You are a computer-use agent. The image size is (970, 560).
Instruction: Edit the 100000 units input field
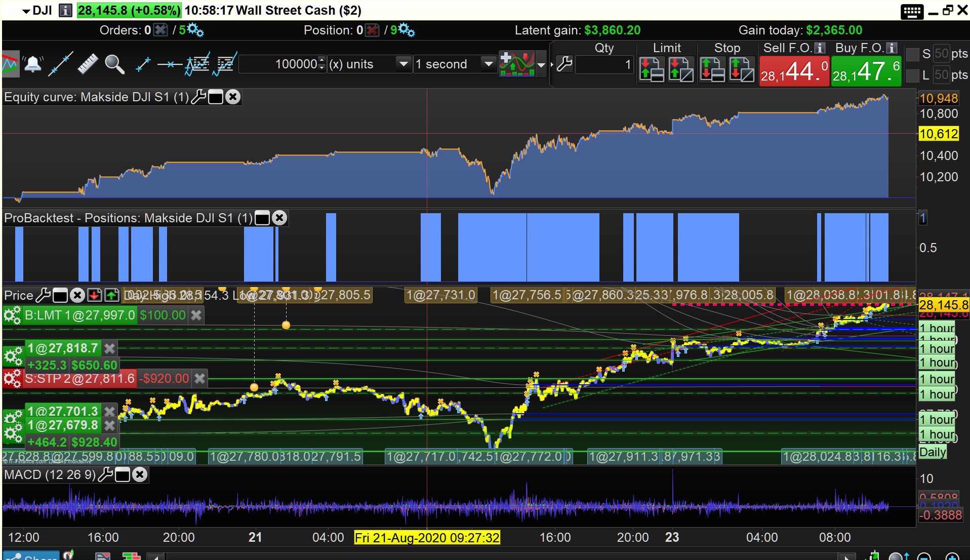pos(279,64)
